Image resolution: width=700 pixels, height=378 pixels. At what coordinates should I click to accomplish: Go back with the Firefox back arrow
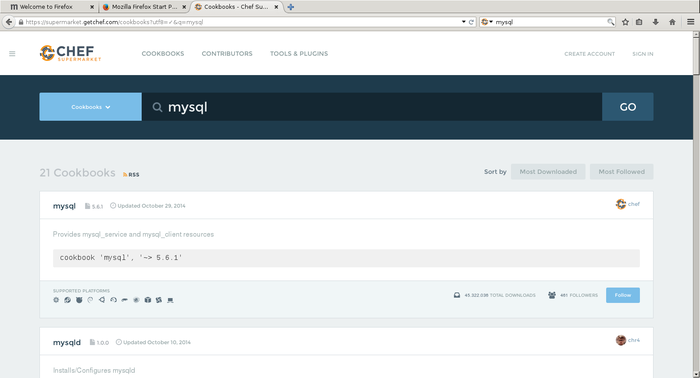[9, 22]
